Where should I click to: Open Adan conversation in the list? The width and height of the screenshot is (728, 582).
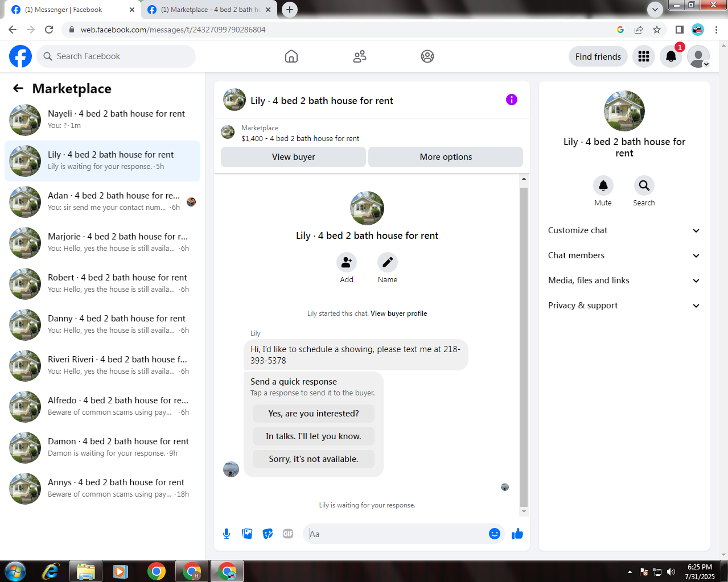point(102,202)
